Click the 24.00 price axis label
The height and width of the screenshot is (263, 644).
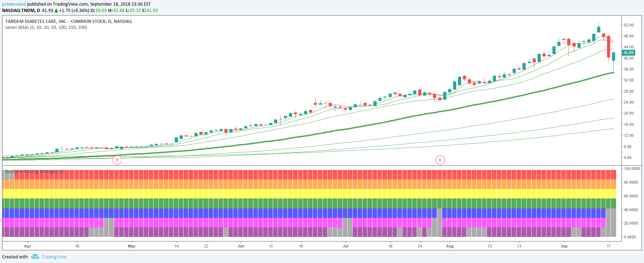point(628,102)
